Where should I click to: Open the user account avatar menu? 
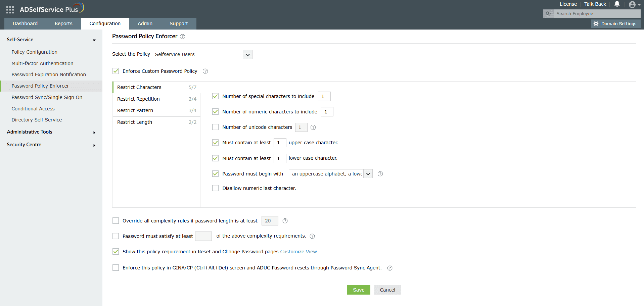(x=633, y=5)
